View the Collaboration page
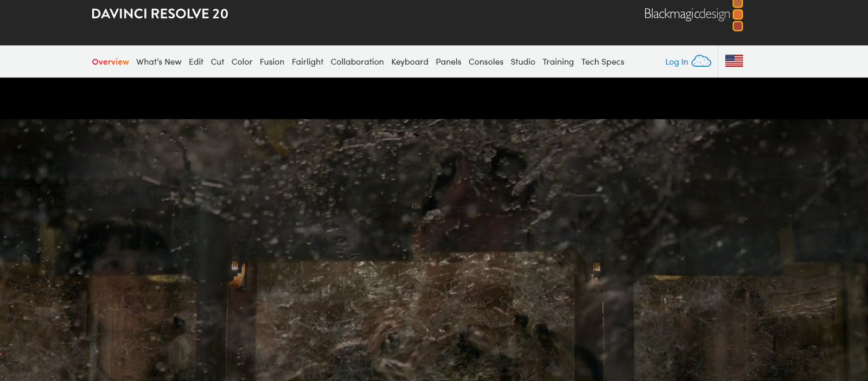This screenshot has height=381, width=868. (357, 62)
